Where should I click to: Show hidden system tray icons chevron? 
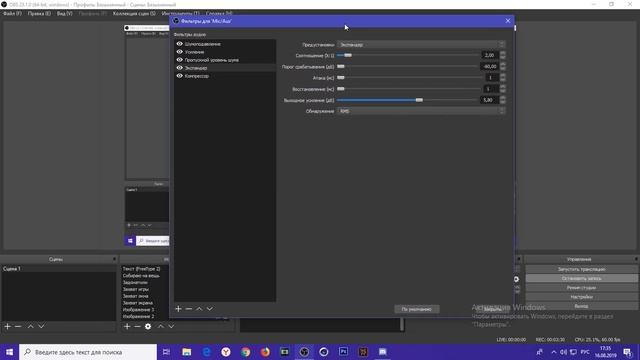[x=553, y=352]
